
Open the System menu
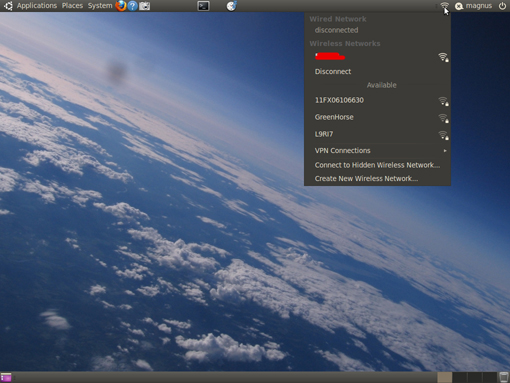pos(100,6)
